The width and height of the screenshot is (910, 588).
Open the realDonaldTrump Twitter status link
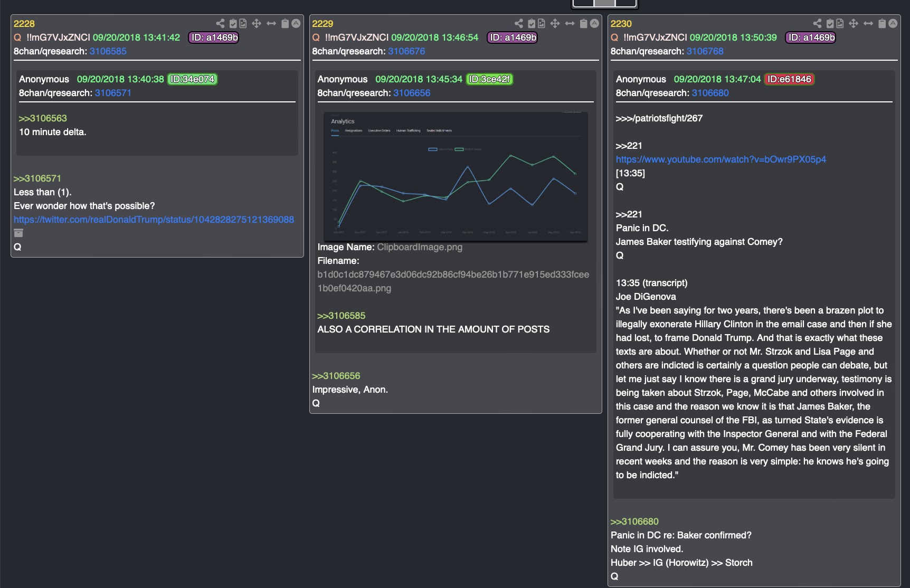click(154, 220)
